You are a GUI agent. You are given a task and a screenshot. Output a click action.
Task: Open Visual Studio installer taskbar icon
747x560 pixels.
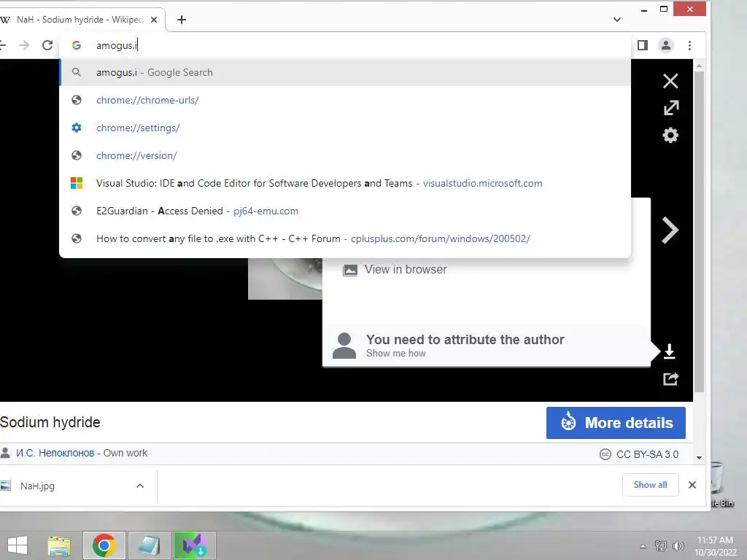(194, 545)
